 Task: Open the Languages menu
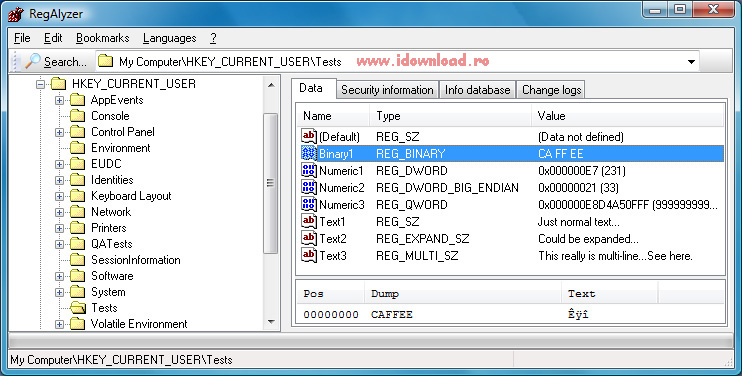(169, 38)
